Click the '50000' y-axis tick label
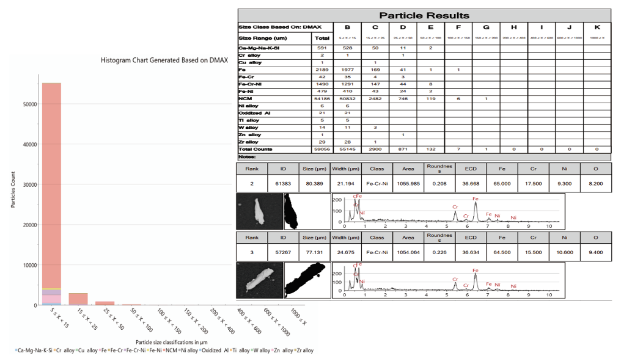Viewport: 621px width, 364px height. pos(30,104)
